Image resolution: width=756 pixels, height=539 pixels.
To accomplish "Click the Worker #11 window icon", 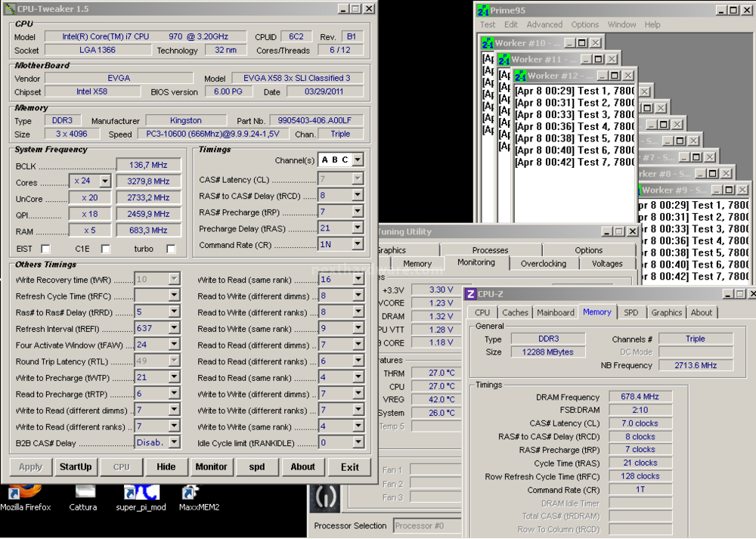I will point(503,60).
